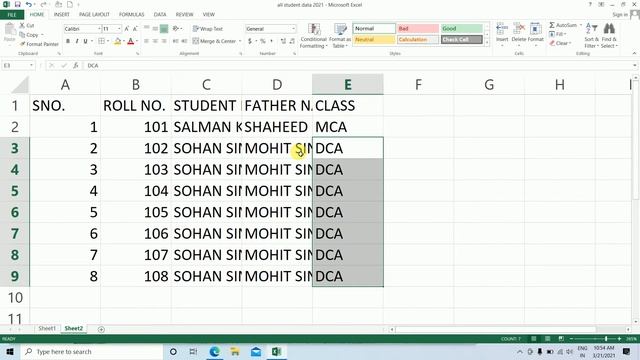This screenshot has height=360, width=640.
Task: Click the Save icon in quick access toolbar
Action: point(17,4)
